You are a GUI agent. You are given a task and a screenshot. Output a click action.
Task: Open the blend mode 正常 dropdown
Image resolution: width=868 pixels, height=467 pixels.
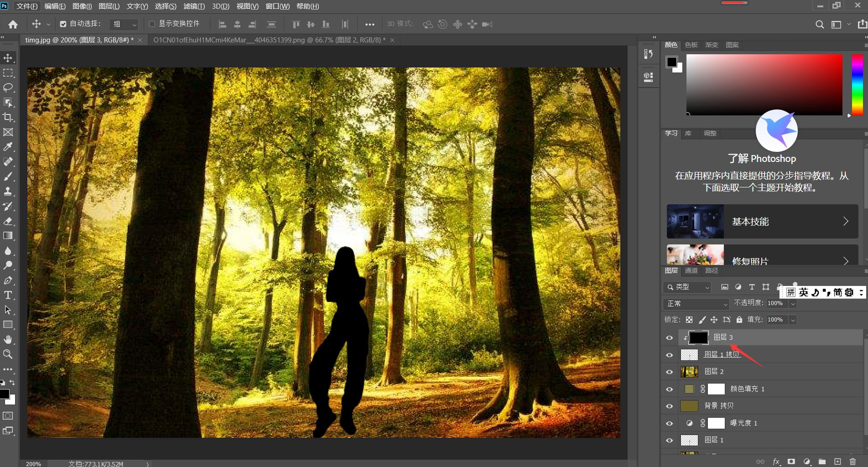click(696, 304)
